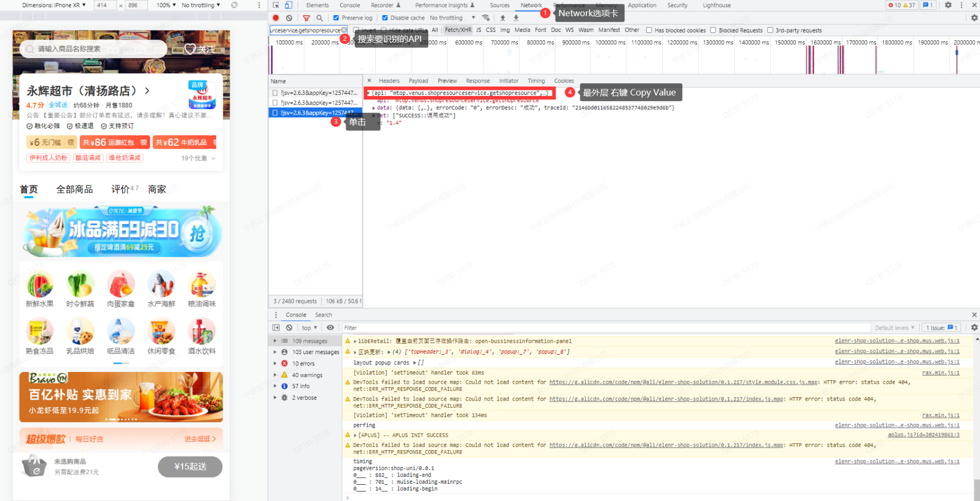This screenshot has width=980, height=501.
Task: Tap the 乳品烘焙 category icon
Action: click(x=80, y=331)
